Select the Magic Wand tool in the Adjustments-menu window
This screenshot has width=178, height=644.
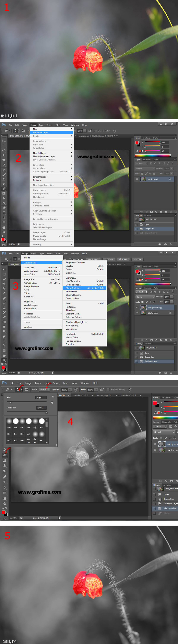pos(4,284)
